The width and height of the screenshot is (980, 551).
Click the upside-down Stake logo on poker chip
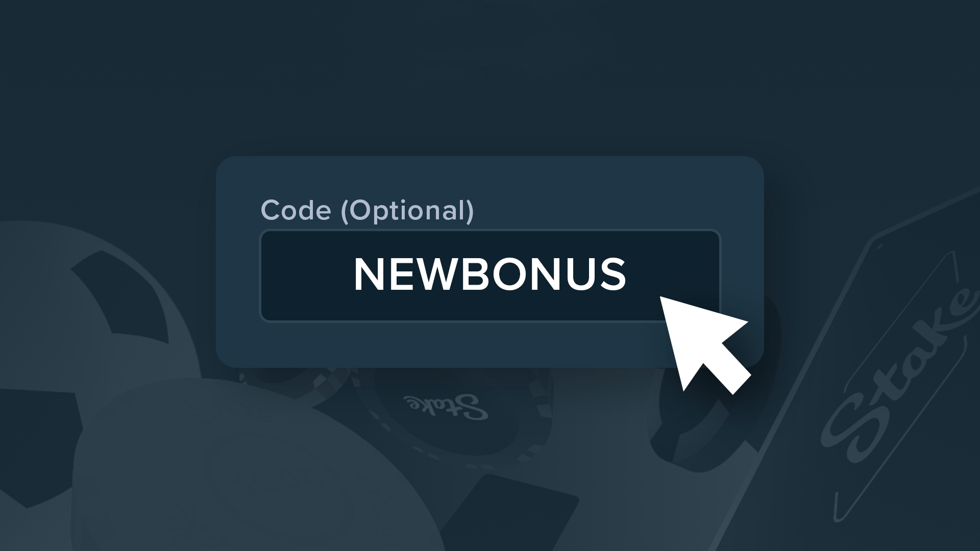[x=446, y=407]
